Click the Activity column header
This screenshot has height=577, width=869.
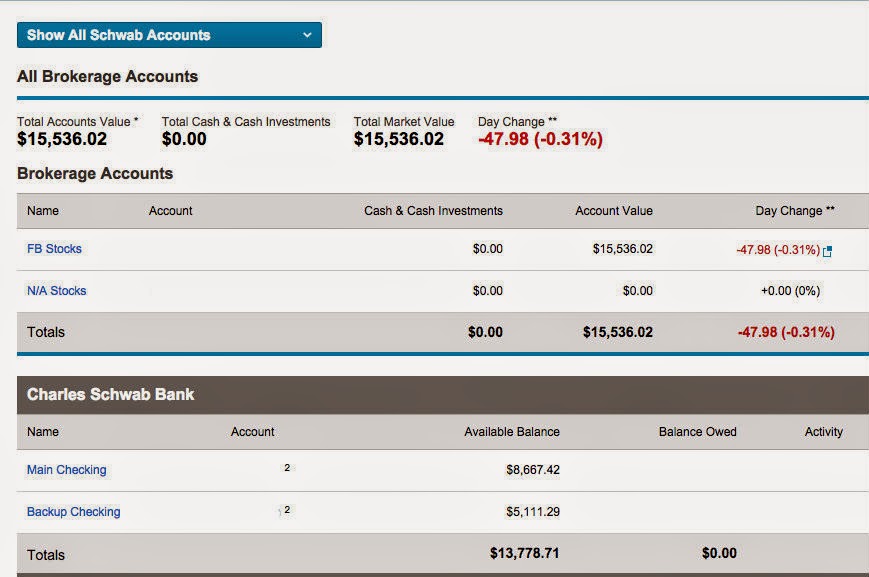[x=824, y=432]
